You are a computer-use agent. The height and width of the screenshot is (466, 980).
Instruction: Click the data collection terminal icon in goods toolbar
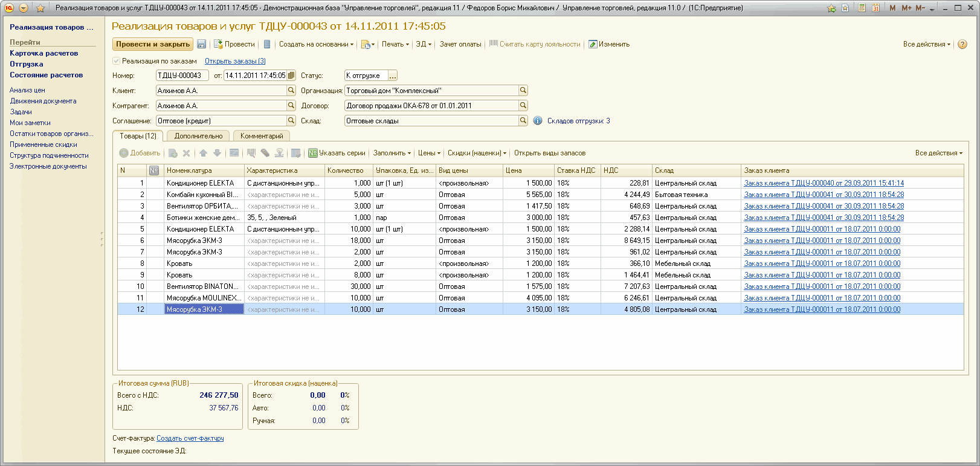tap(265, 153)
